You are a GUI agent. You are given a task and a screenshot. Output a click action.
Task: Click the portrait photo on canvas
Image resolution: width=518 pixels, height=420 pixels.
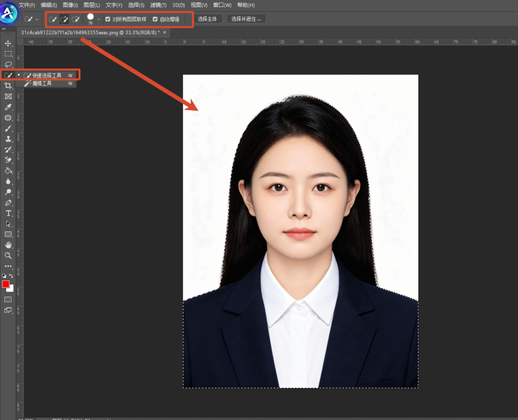tap(300, 231)
